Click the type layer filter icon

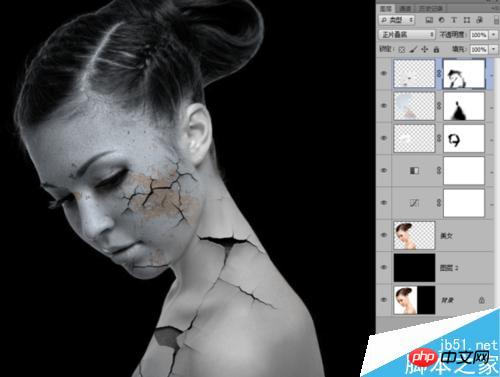454,20
